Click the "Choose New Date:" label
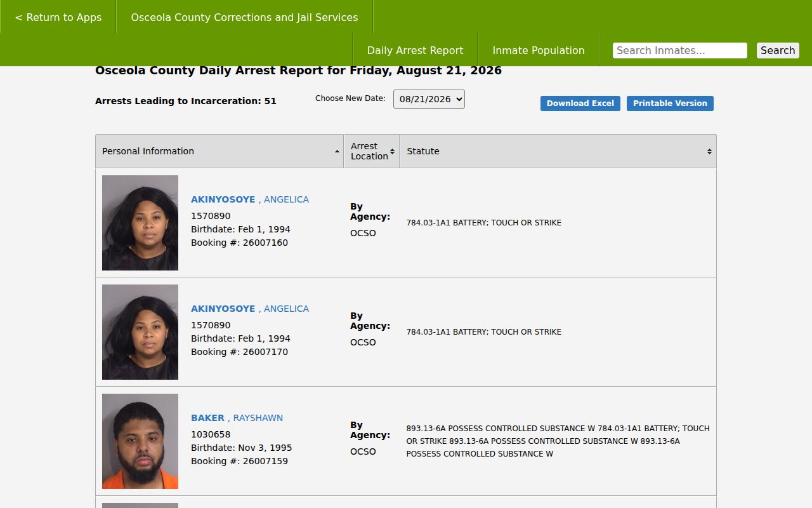 [350, 98]
